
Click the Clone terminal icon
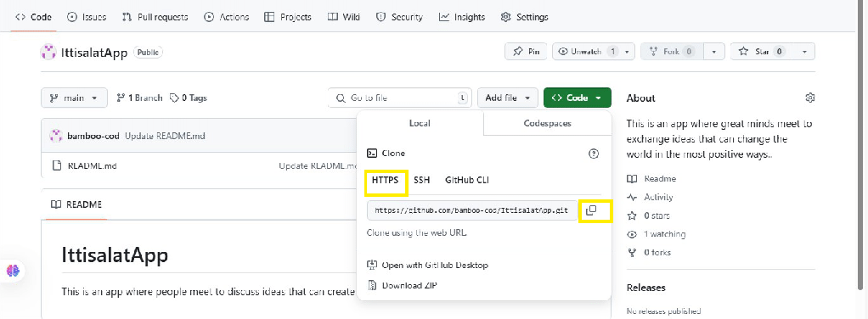373,154
